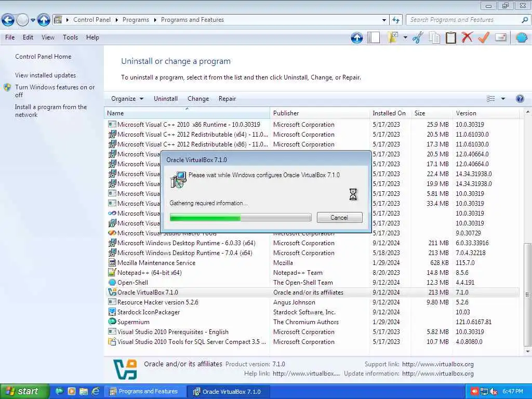Open Internet Explorer from quick launch
The image size is (532, 399).
96,392
